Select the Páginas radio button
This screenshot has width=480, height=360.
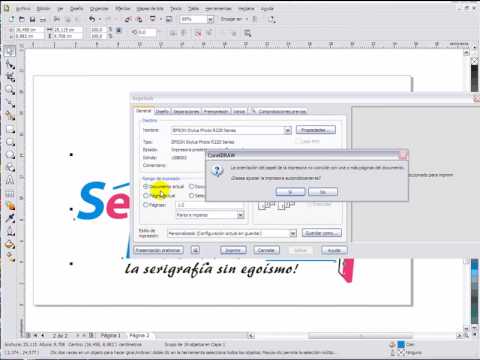click(146, 205)
